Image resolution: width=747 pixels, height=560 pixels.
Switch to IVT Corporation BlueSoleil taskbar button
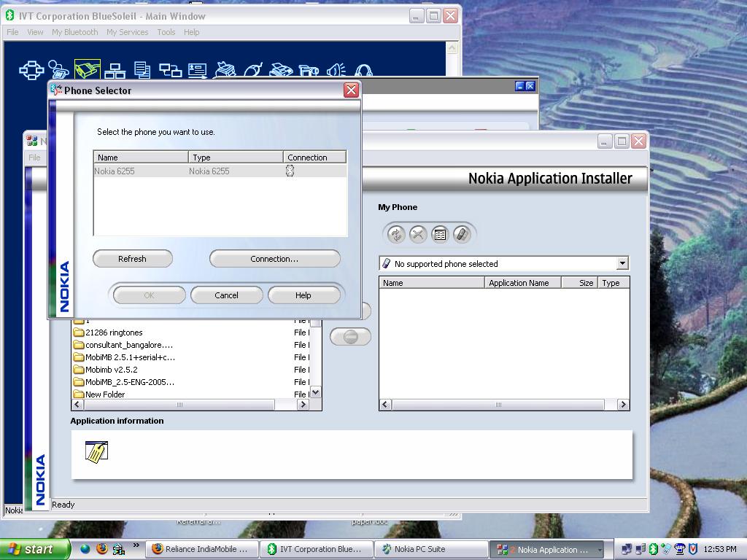tap(317, 549)
